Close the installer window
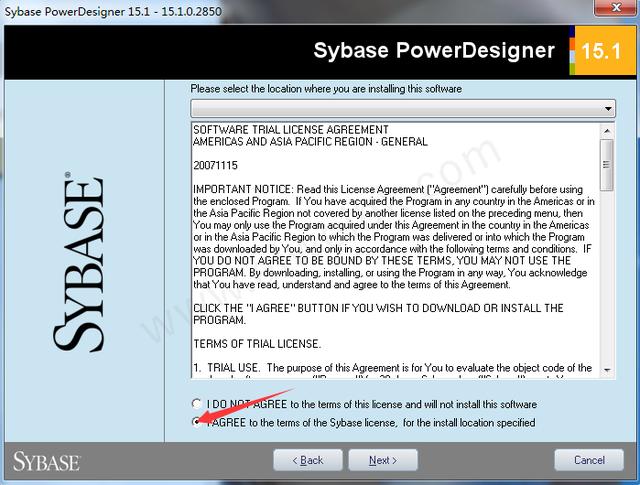640x485 pixels. [x=617, y=8]
